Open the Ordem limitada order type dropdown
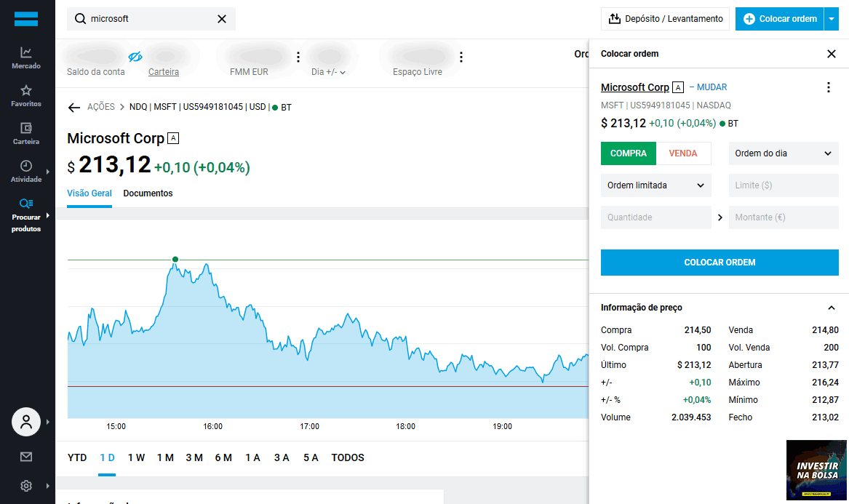The height and width of the screenshot is (504, 849). 655,185
